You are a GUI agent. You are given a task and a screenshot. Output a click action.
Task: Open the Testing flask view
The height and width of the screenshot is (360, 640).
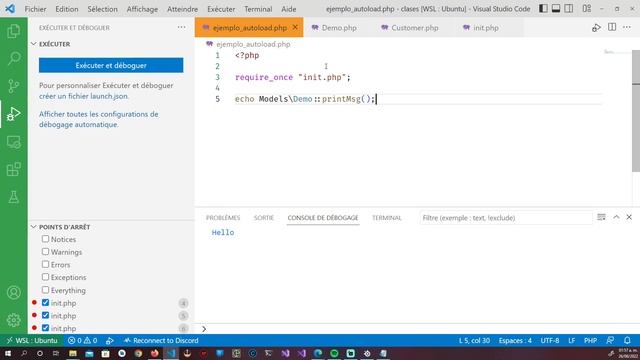point(13,197)
